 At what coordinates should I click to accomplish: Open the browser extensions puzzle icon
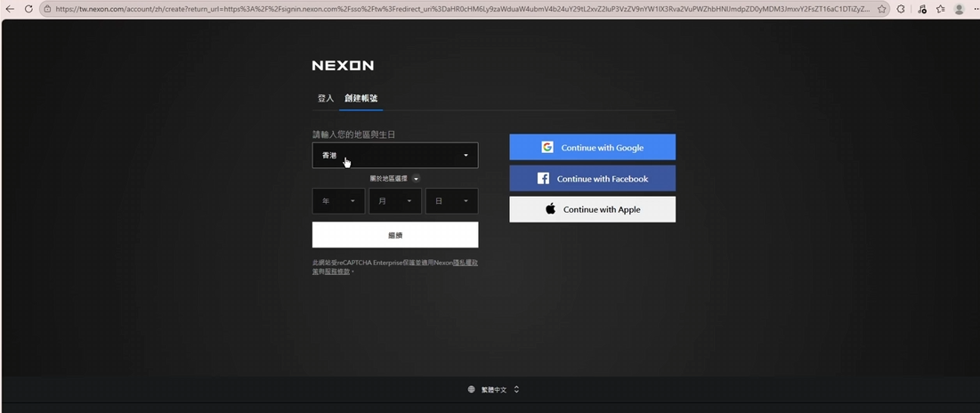(x=901, y=9)
